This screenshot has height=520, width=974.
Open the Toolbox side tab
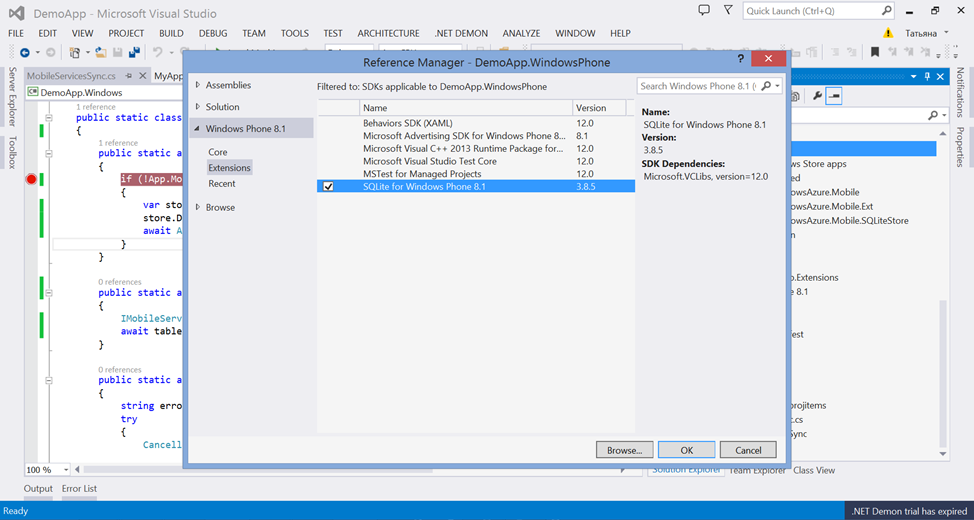pyautogui.click(x=11, y=153)
